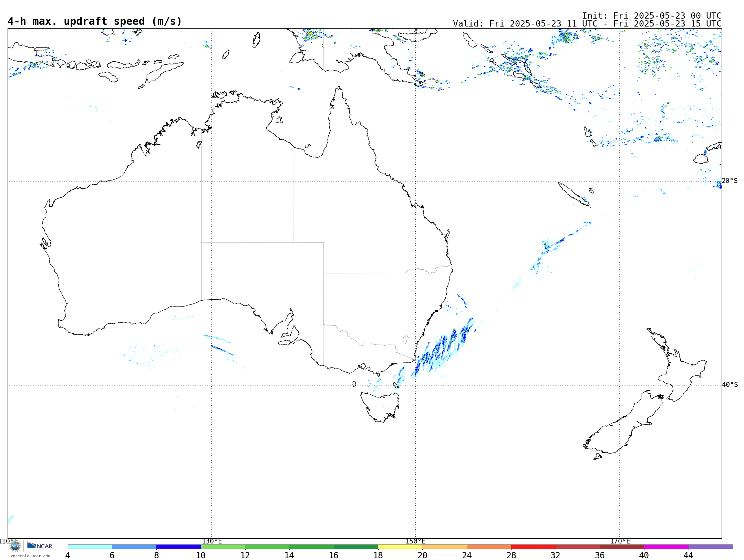The image size is (744, 560).
Task: Click the colorbar tick label '10'
Action: coord(201,555)
